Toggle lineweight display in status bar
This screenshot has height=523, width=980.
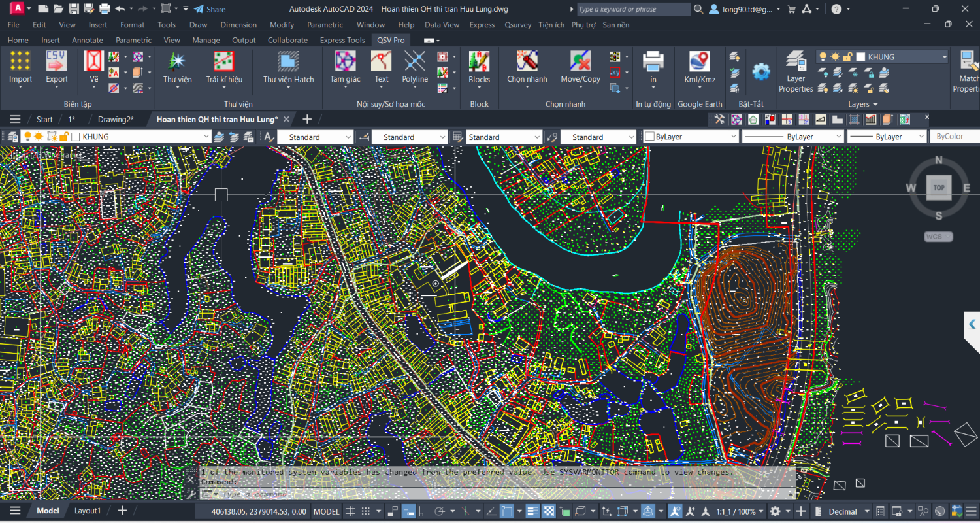532,511
